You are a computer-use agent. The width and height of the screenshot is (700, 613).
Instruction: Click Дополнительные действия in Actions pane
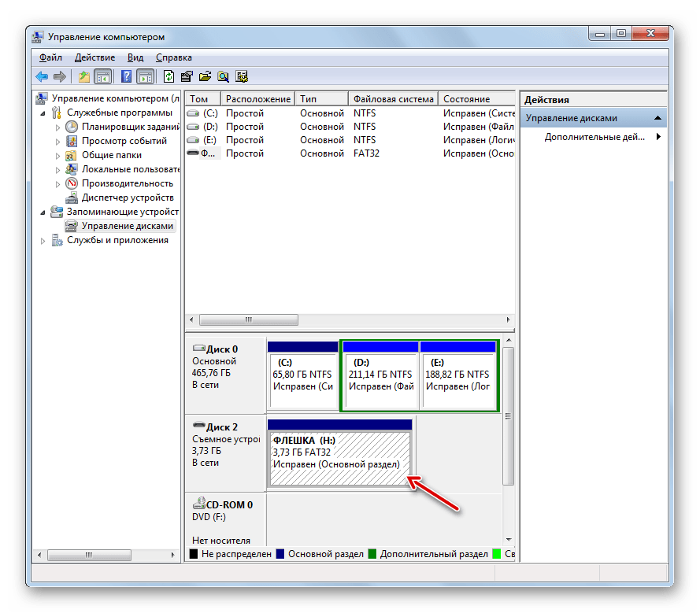pos(594,137)
